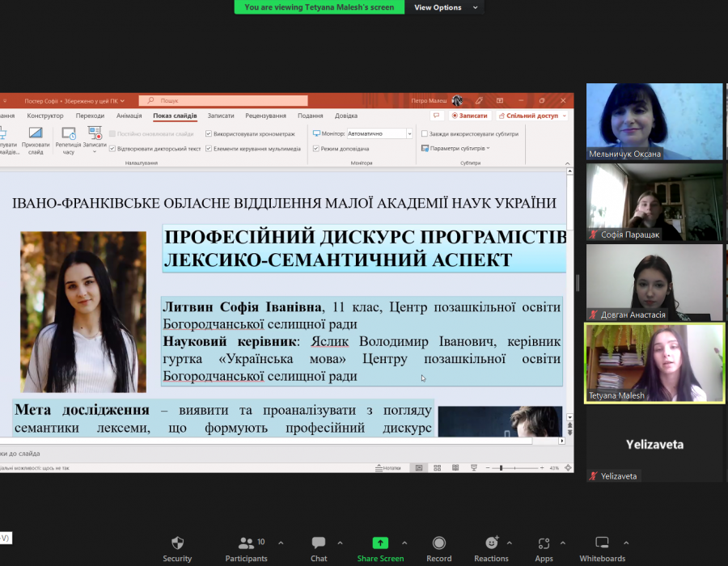Open the Рецензування ribbon tab

[x=265, y=116]
